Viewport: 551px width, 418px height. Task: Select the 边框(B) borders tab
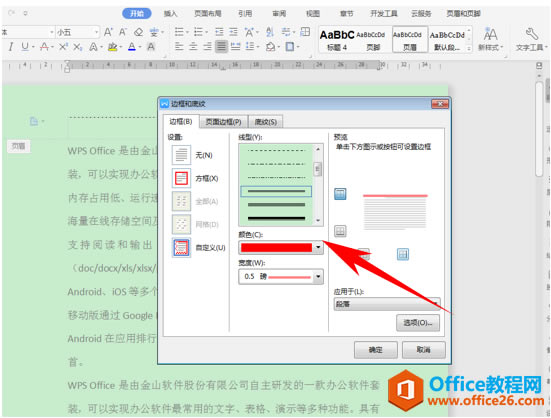coord(181,122)
